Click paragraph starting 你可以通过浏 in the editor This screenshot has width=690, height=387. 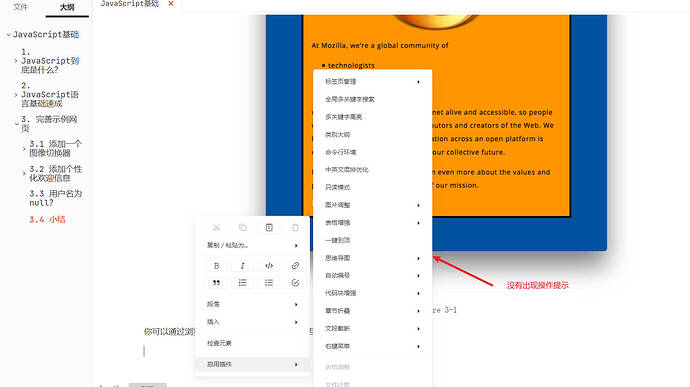(169, 332)
